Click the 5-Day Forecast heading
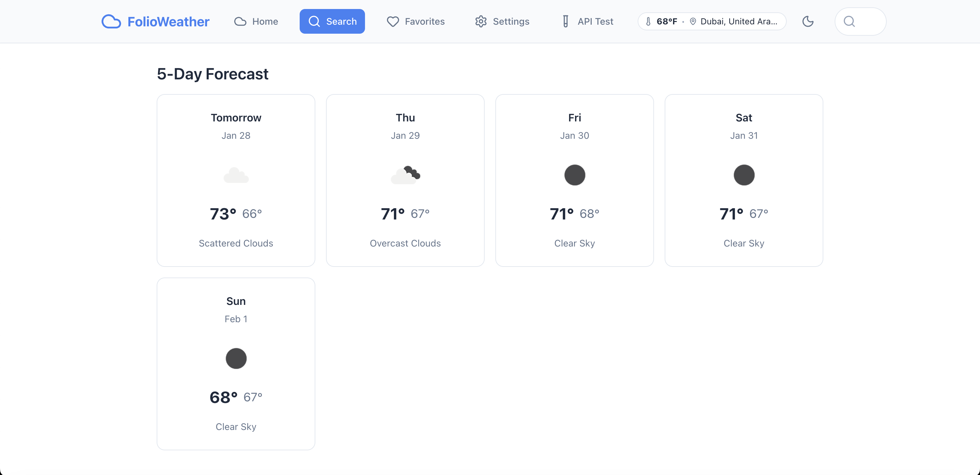The height and width of the screenshot is (475, 980). [213, 74]
